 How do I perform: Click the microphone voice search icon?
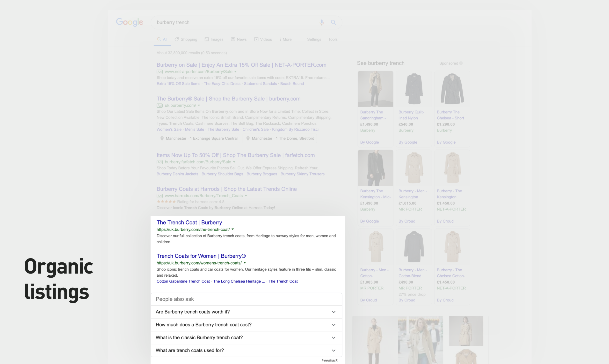coord(321,22)
